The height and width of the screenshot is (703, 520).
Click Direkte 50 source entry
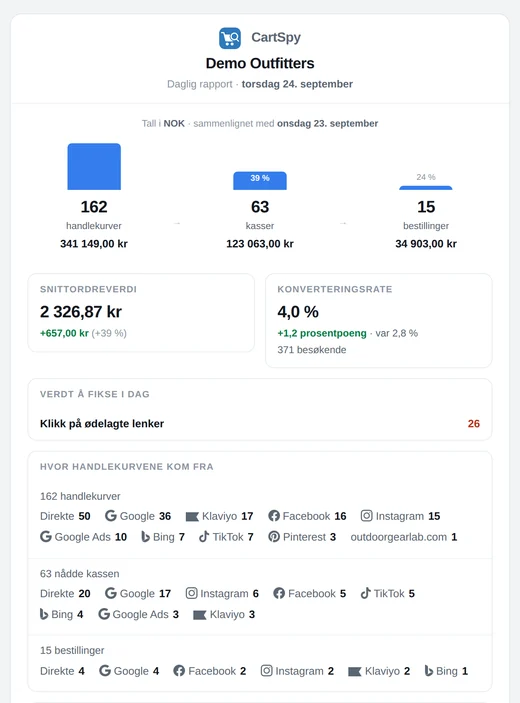tap(65, 516)
